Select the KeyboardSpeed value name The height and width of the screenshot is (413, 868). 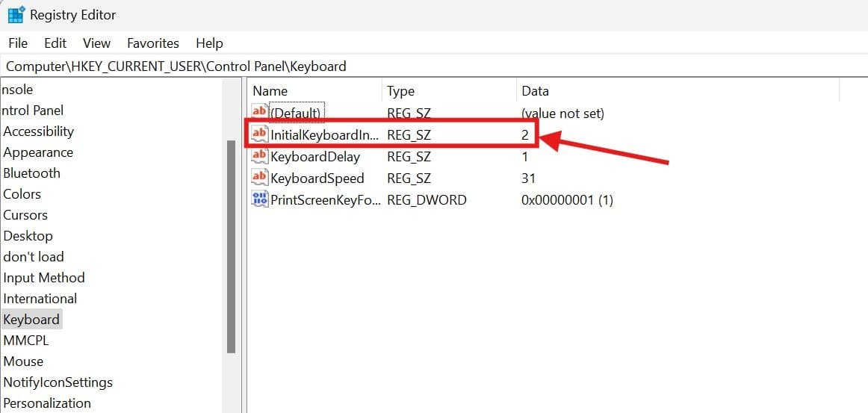tap(317, 178)
